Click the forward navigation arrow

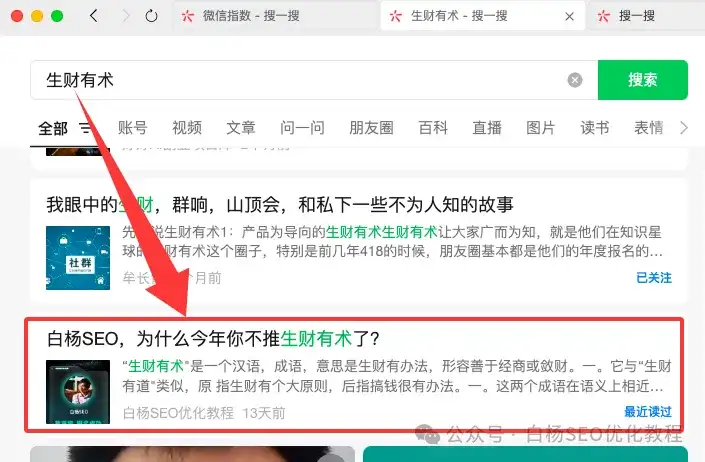(x=126, y=16)
